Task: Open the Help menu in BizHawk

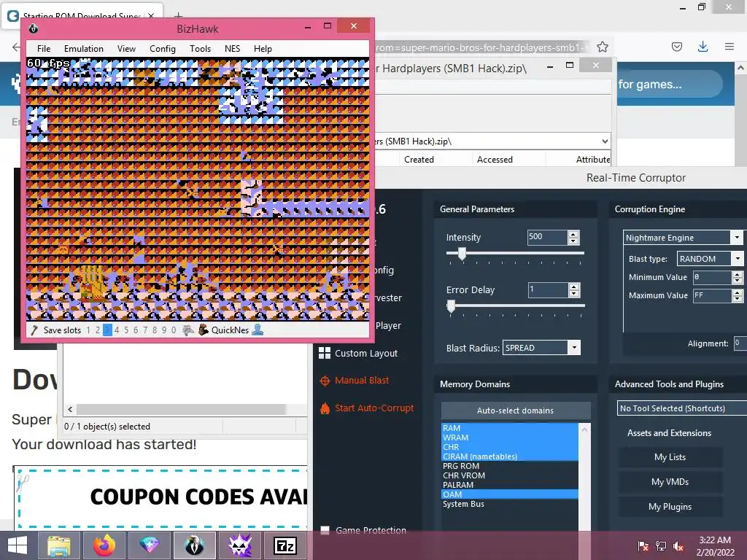Action: click(263, 49)
